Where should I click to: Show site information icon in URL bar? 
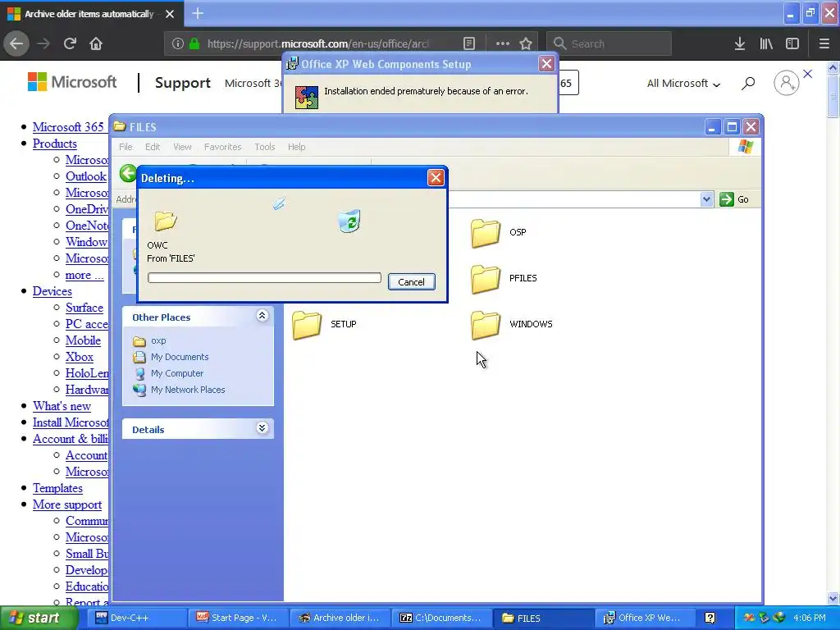click(177, 43)
